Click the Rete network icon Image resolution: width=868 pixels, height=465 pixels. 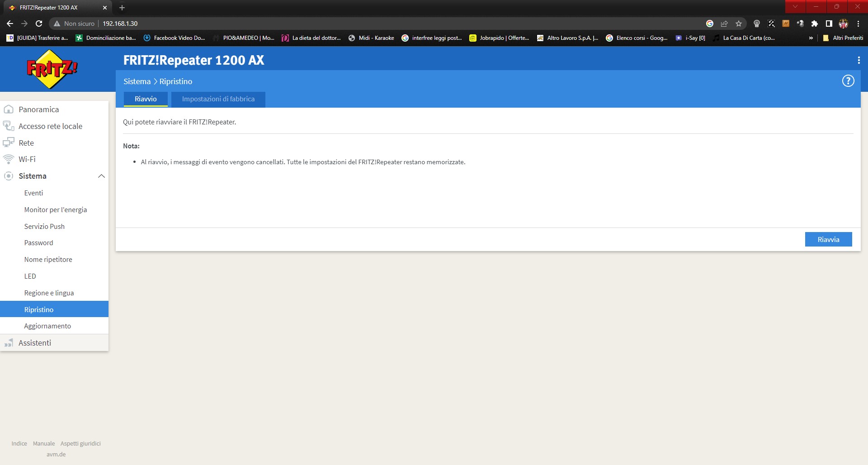pos(9,142)
